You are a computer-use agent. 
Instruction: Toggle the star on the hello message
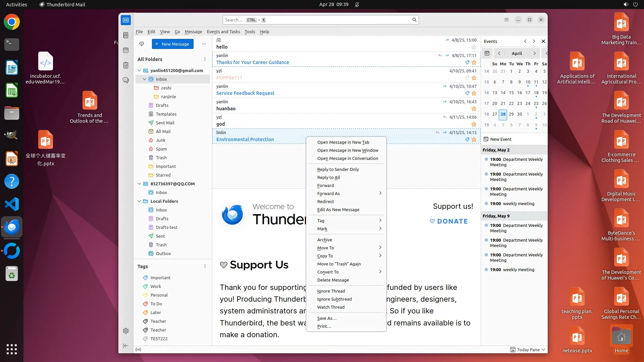click(x=474, y=47)
